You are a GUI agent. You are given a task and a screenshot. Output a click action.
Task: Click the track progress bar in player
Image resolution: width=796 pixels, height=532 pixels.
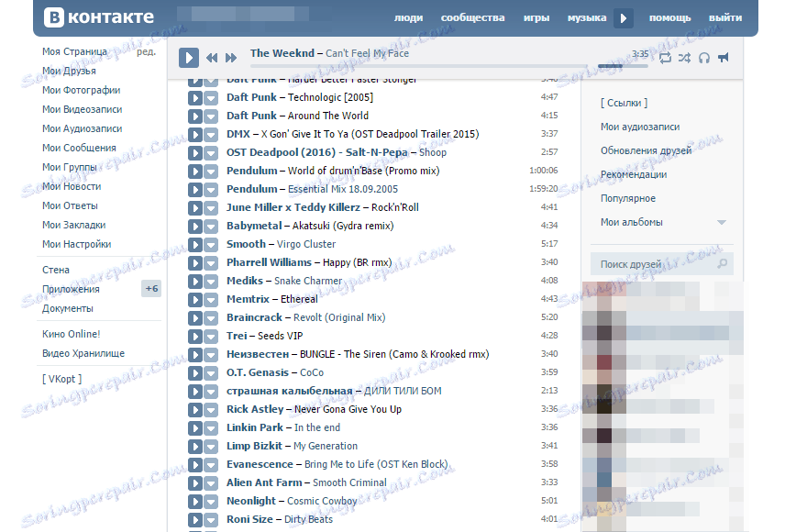419,66
